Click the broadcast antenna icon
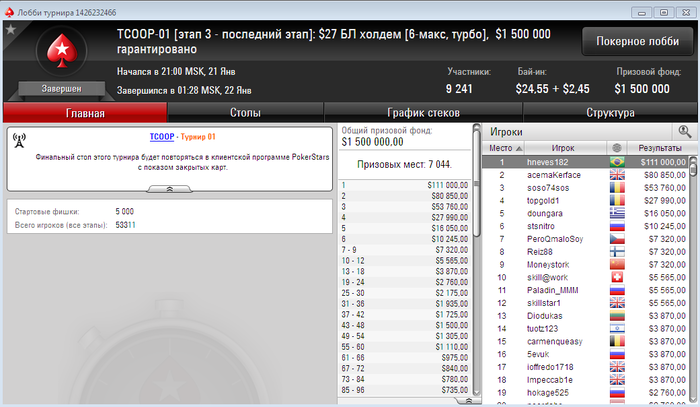Viewport: 700px width, 407px height. (19, 141)
